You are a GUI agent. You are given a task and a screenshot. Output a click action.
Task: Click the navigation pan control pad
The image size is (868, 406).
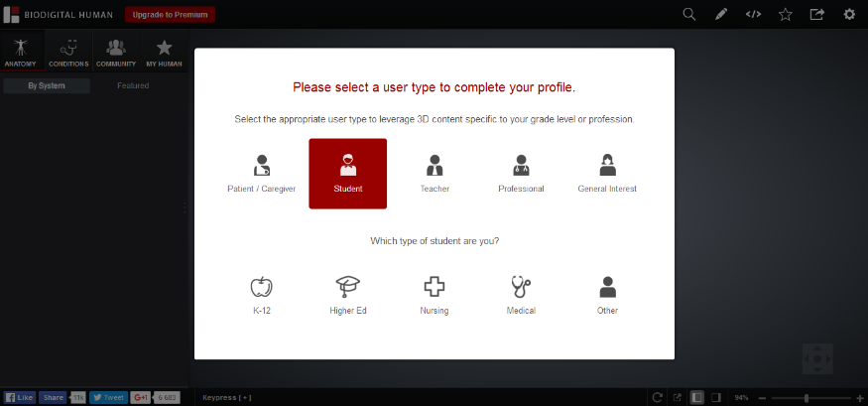point(817,359)
